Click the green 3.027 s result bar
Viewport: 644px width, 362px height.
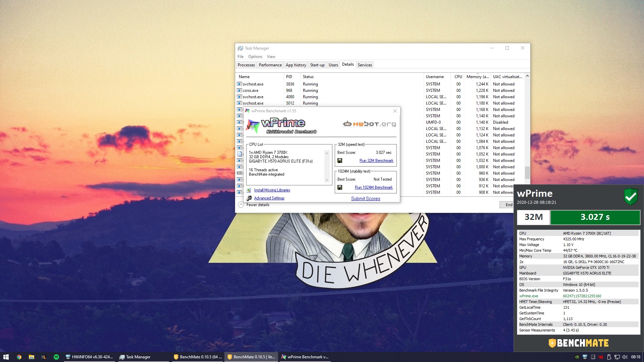[595, 217]
